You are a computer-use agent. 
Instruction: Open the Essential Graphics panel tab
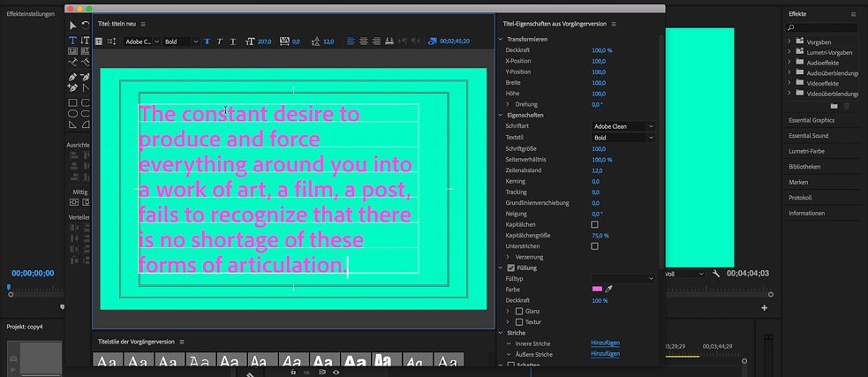tap(811, 120)
